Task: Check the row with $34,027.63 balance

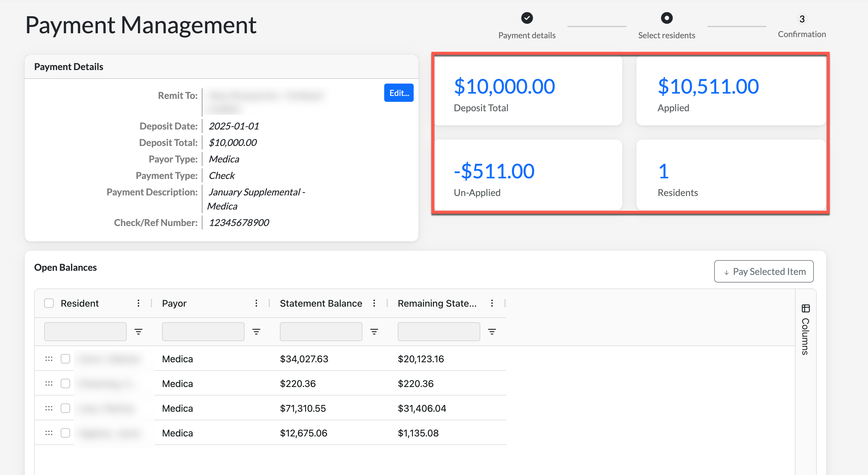Action: (x=65, y=359)
